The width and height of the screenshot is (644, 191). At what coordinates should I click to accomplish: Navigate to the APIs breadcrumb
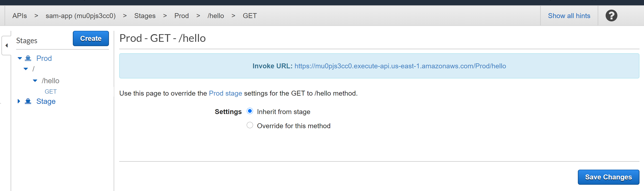[x=20, y=16]
